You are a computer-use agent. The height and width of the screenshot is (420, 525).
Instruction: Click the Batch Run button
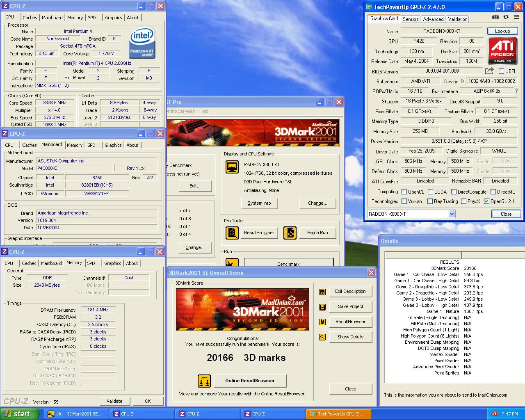317,233
